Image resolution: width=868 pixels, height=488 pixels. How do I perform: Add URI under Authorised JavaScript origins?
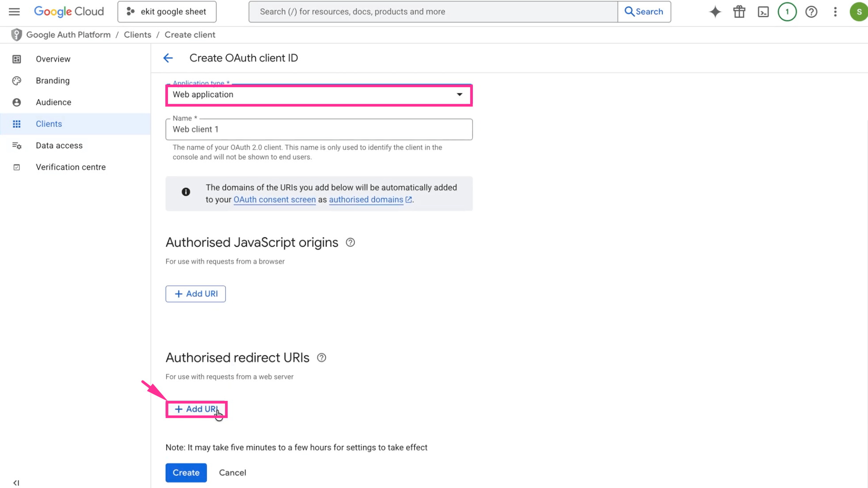coord(195,294)
